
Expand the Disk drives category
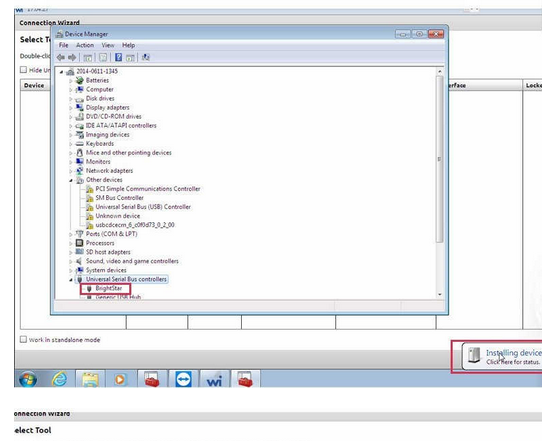click(x=71, y=99)
